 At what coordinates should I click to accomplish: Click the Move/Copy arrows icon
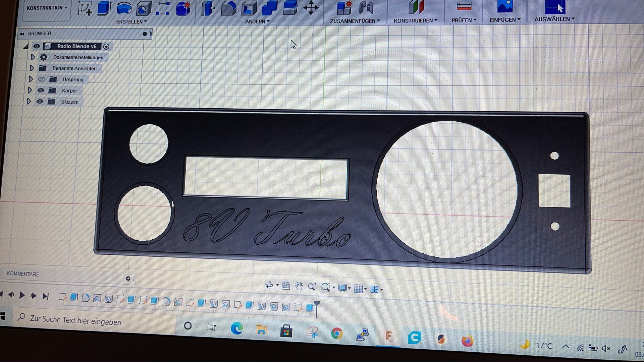(x=311, y=8)
